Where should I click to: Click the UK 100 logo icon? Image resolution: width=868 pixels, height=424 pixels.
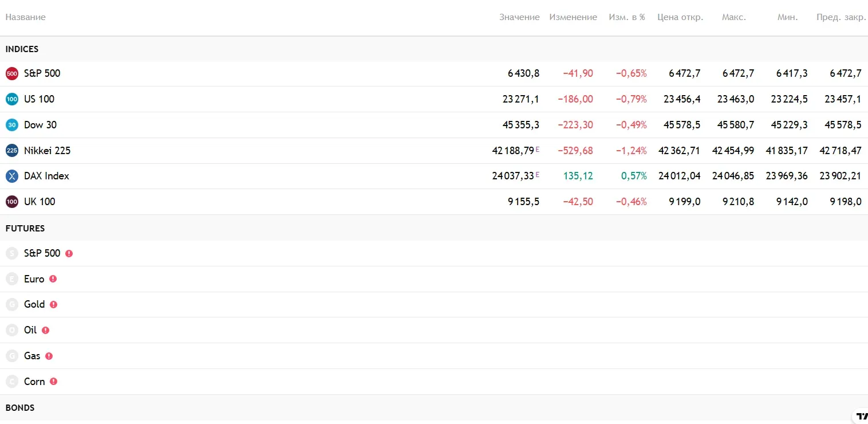click(x=12, y=202)
